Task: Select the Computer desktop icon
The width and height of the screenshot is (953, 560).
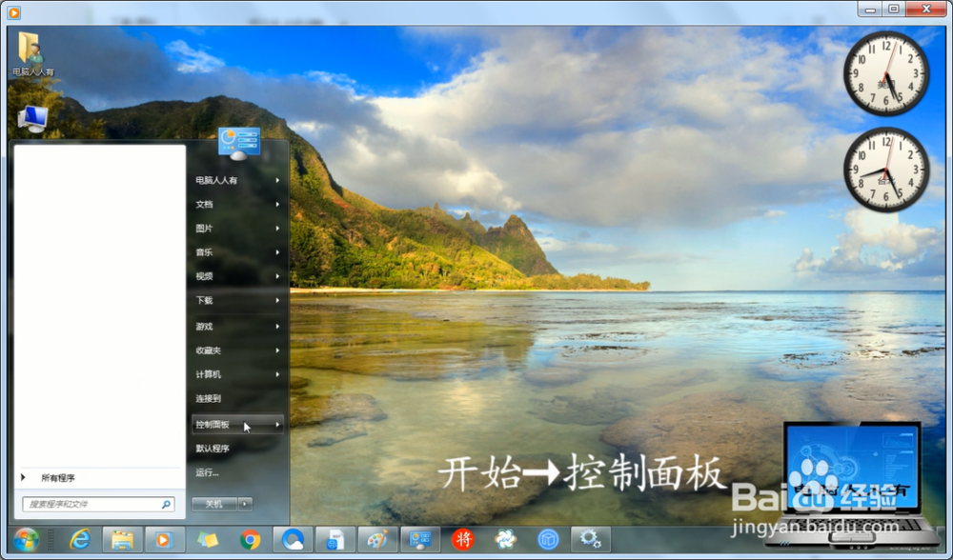Action: tap(32, 119)
